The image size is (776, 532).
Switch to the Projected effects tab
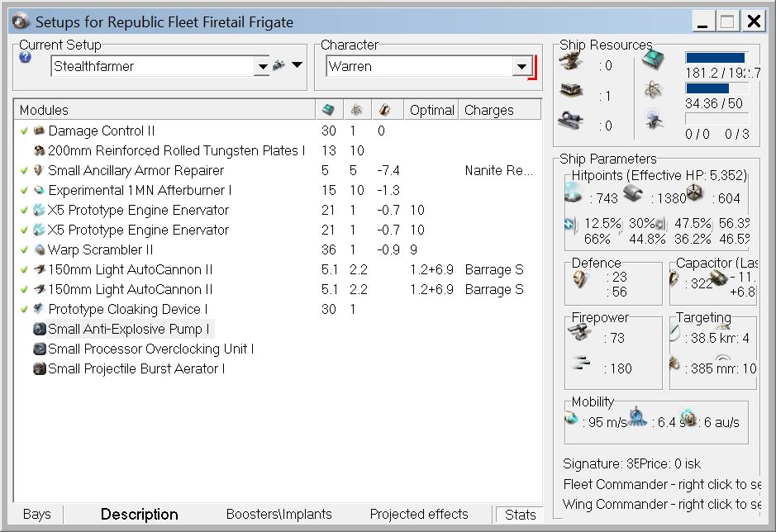419,514
